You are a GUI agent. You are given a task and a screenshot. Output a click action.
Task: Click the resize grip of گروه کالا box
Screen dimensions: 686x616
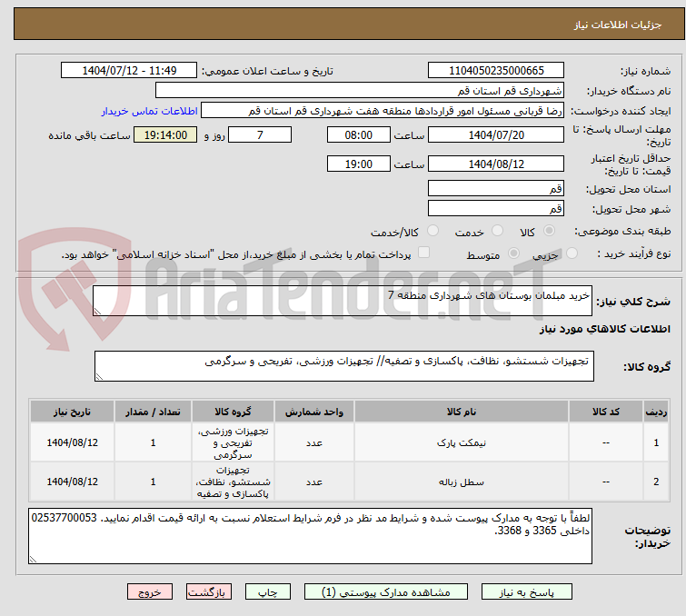click(99, 377)
